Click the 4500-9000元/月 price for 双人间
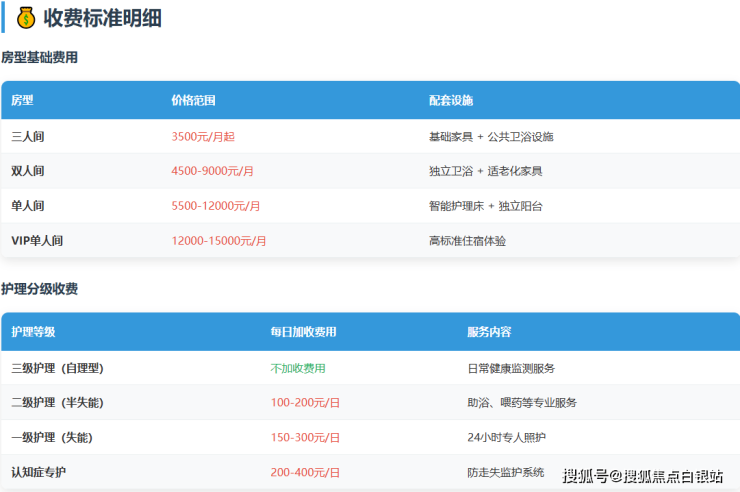This screenshot has height=492, width=740. pyautogui.click(x=212, y=171)
